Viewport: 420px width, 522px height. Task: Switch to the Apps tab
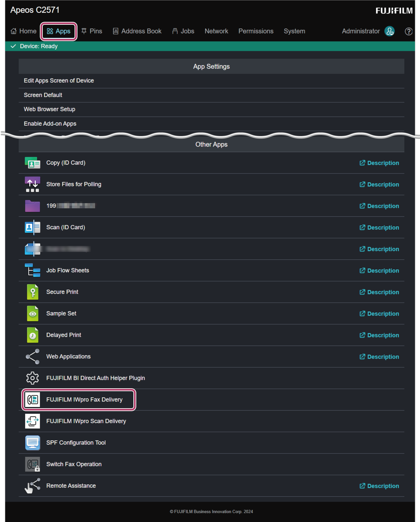pyautogui.click(x=58, y=31)
